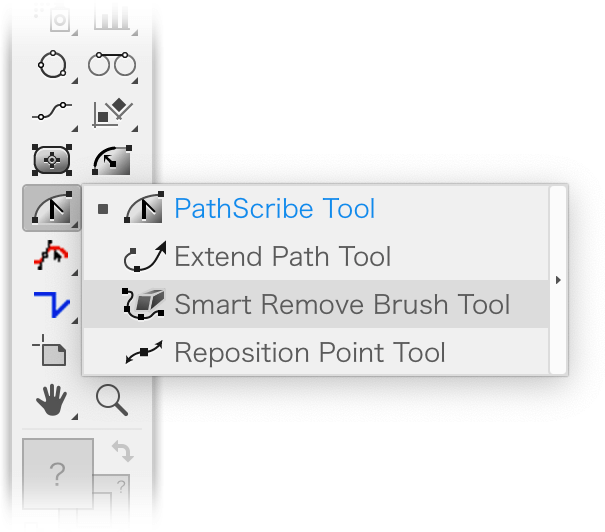Select the Zoom magnifier tool
Viewport: 605px width, 532px height.
tap(112, 400)
